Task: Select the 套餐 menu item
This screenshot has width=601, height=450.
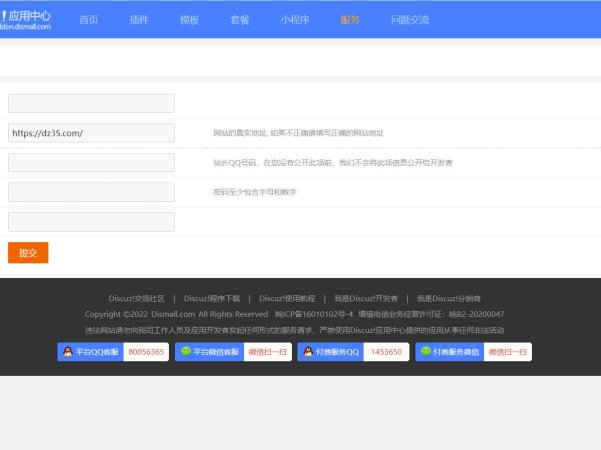Action: (x=240, y=20)
